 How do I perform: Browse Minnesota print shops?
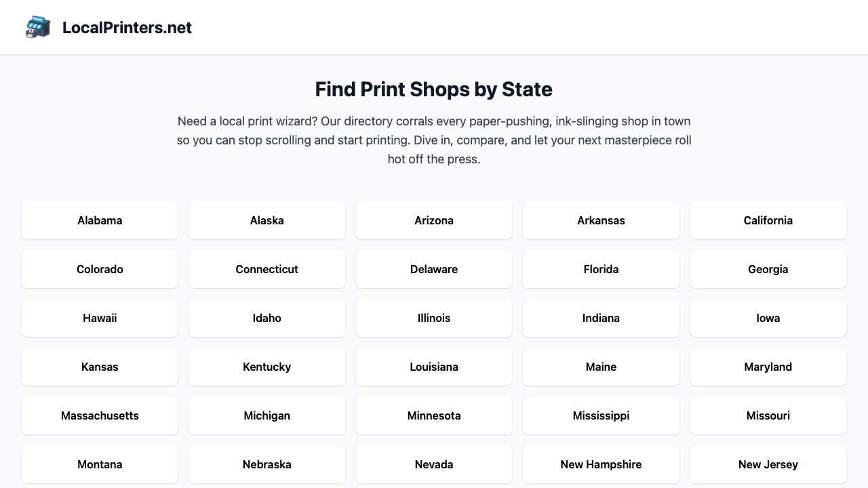tap(434, 415)
